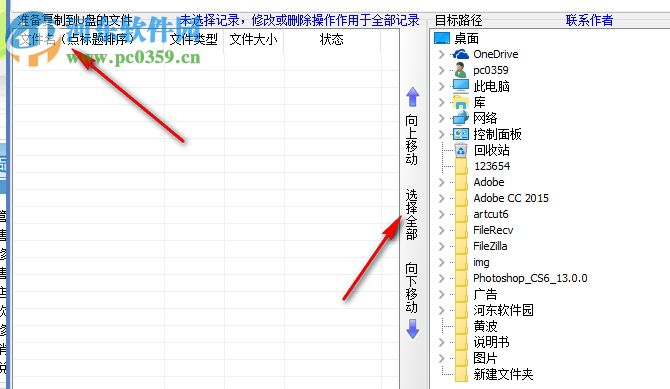Click the 123654 folder icon
This screenshot has width=670, height=389.
click(461, 166)
